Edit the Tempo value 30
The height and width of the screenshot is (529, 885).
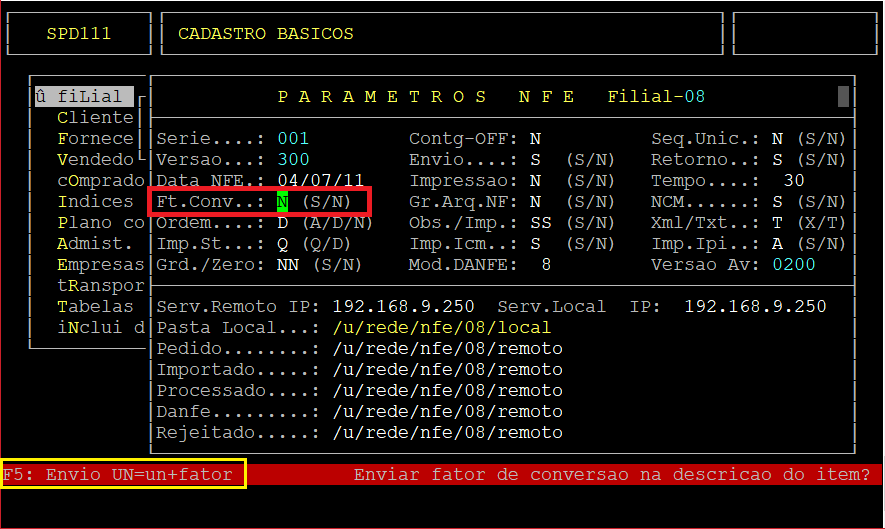[x=794, y=181]
